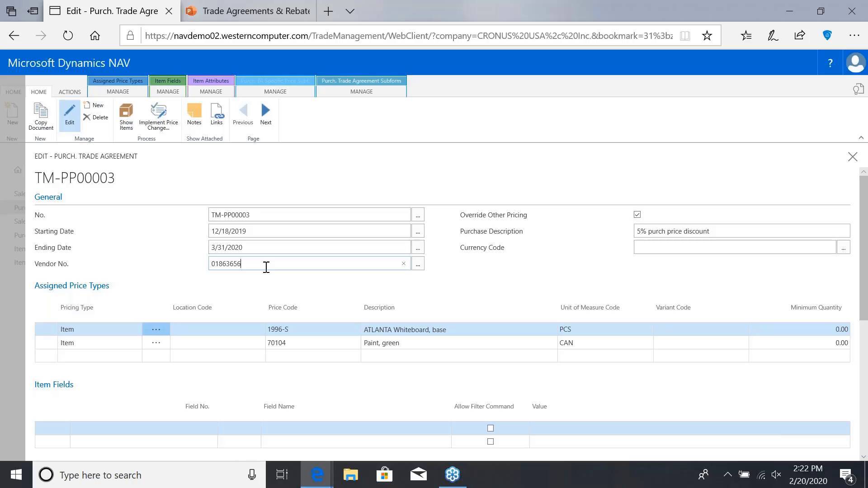Switch to the ACTIONS ribbon tab
Viewport: 868px width, 488px height.
[x=70, y=92]
